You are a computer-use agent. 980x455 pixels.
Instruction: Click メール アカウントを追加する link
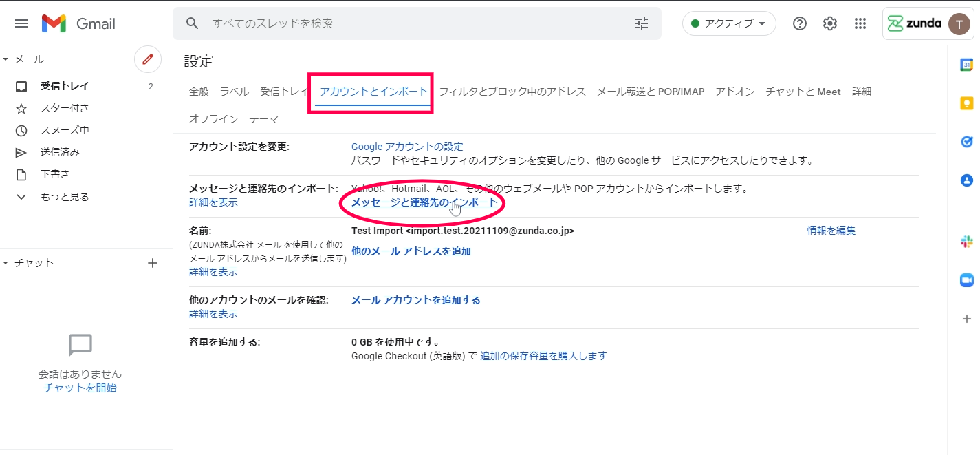[416, 300]
